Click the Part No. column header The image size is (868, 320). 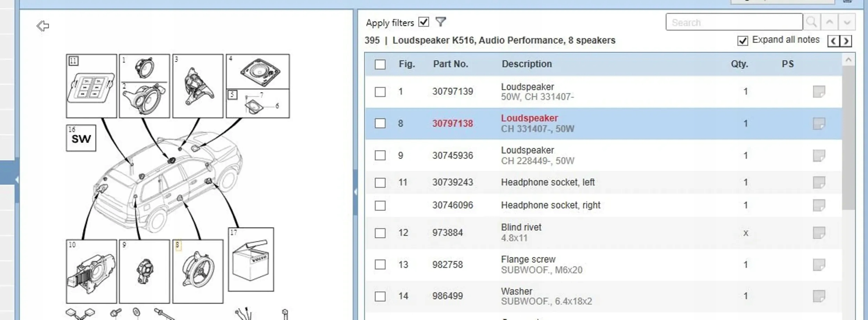[451, 64]
